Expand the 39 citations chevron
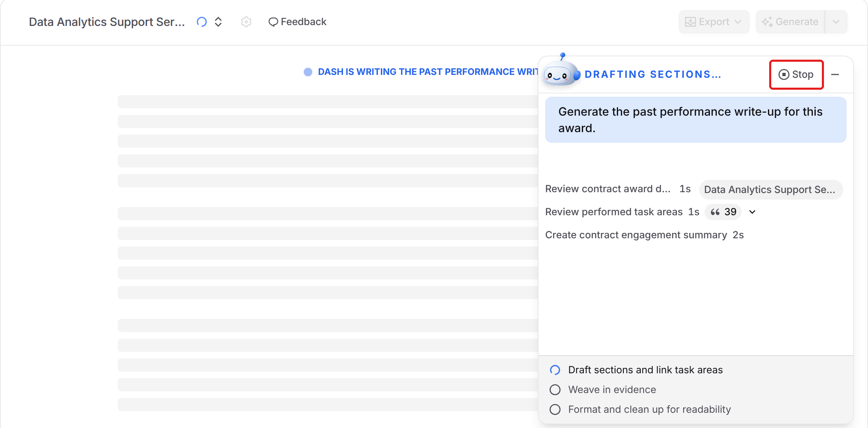 pos(752,212)
